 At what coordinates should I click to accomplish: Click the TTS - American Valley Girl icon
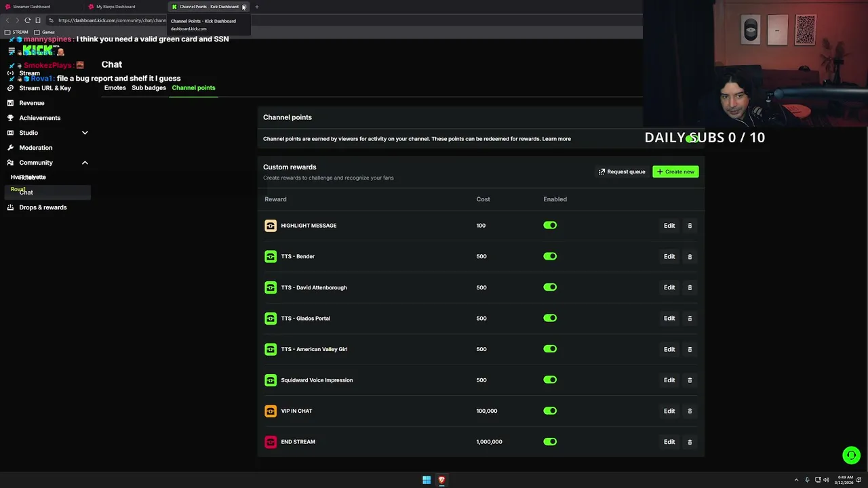271,349
